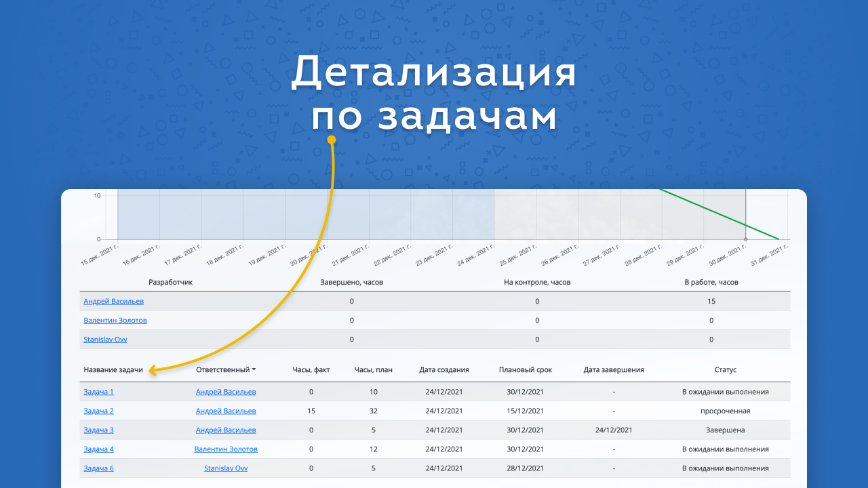Open the Задача 6 task link
The height and width of the screenshot is (488, 868).
click(98, 468)
